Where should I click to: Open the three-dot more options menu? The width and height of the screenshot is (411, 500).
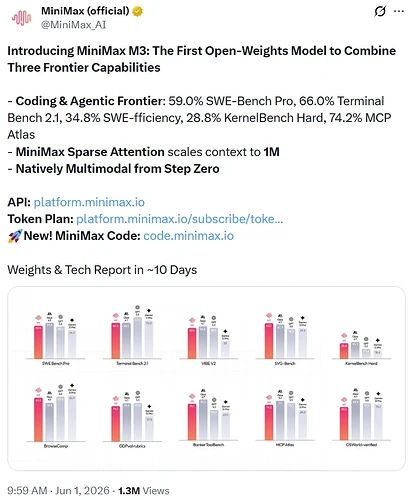tap(399, 11)
